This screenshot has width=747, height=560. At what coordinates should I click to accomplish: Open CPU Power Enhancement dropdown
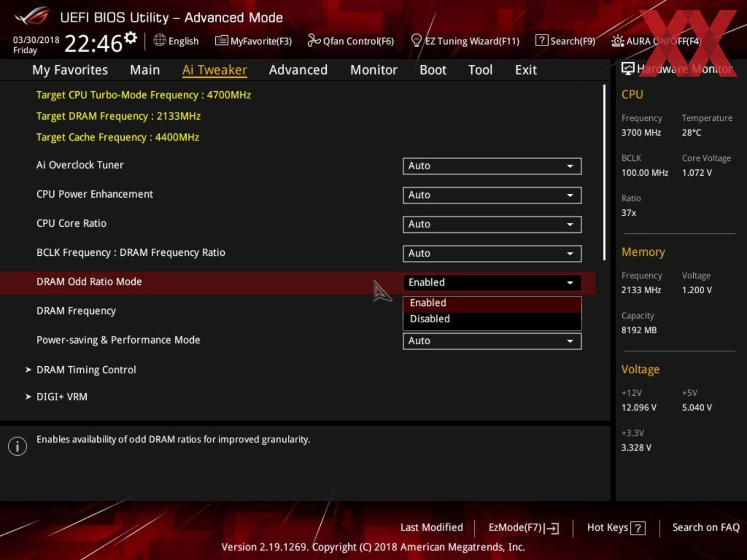click(x=492, y=195)
